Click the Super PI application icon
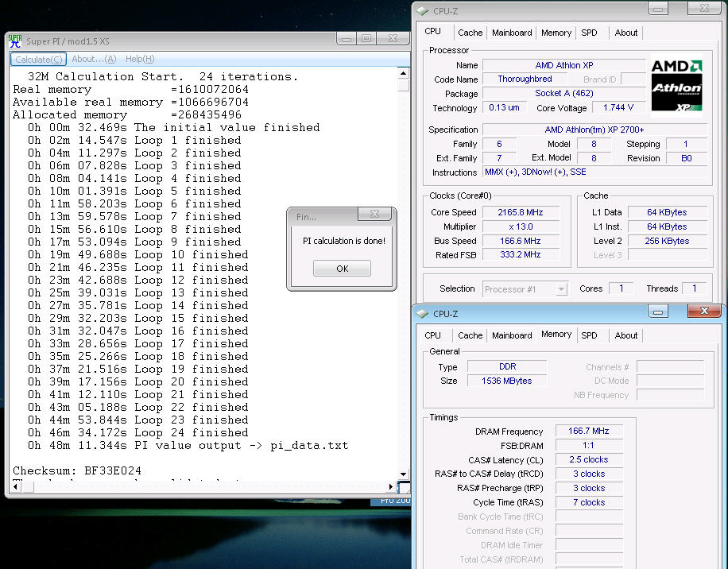 (15, 41)
